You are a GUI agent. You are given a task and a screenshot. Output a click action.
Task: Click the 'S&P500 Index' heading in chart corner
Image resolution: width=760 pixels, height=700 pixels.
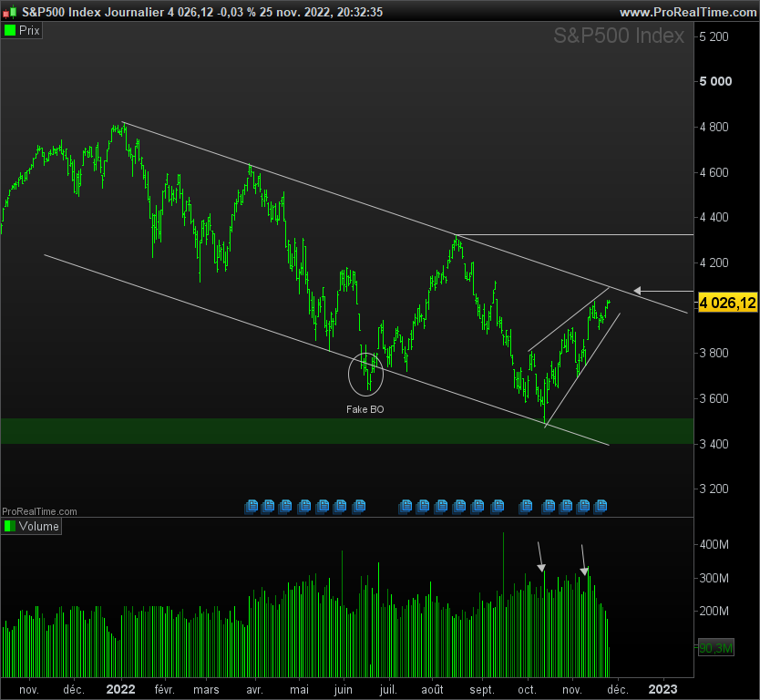(619, 36)
